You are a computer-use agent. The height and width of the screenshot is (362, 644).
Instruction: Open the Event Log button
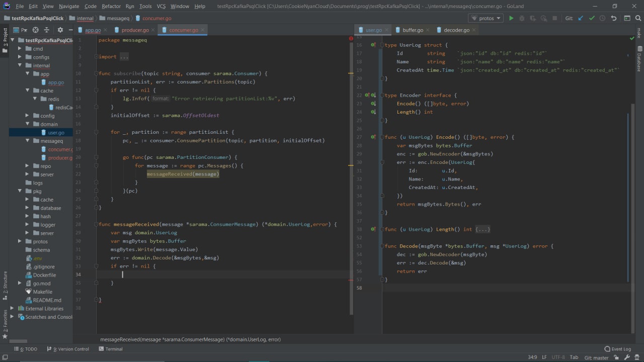(617, 349)
